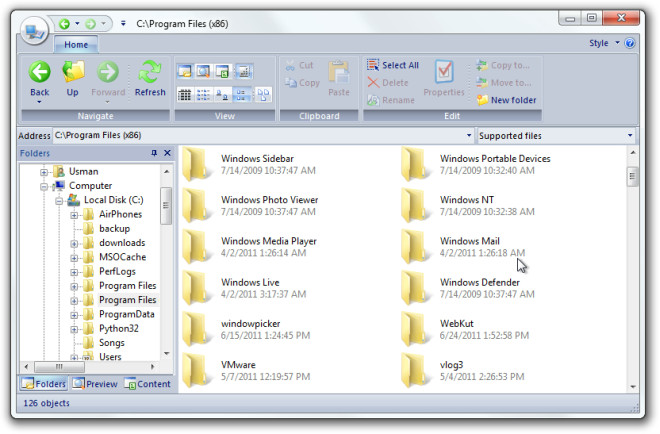
Task: Click the Copy icon in Clipboard
Action: click(290, 83)
